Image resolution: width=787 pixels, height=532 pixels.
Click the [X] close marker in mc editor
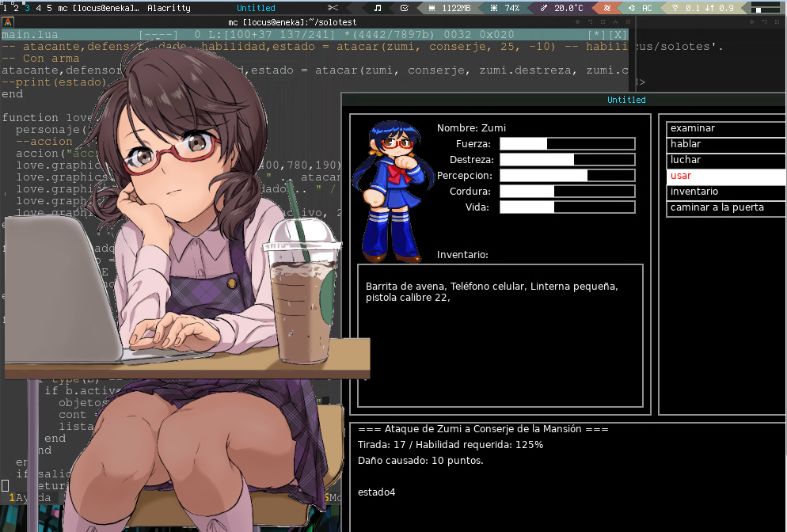click(x=619, y=36)
